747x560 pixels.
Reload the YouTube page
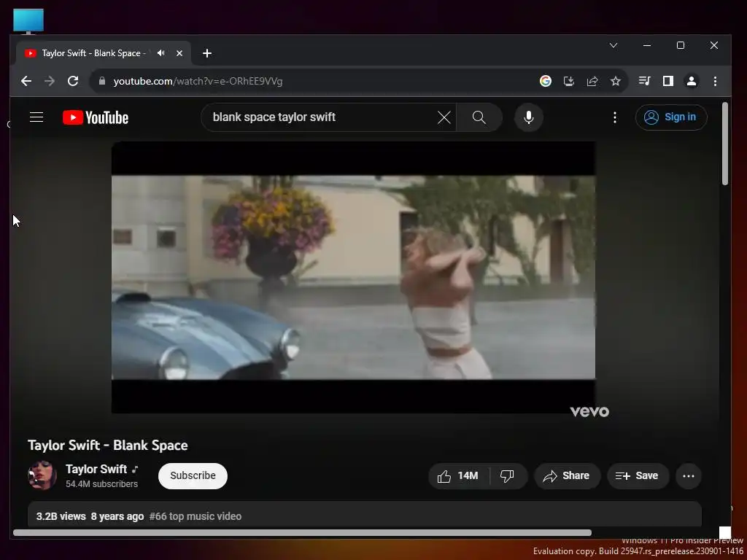click(73, 81)
